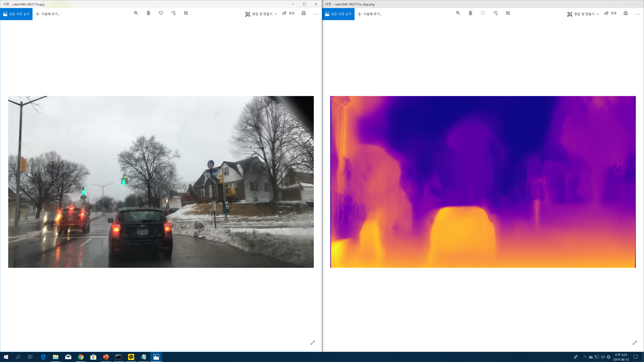Click the depth map image
The height and width of the screenshot is (362, 644).
(483, 182)
